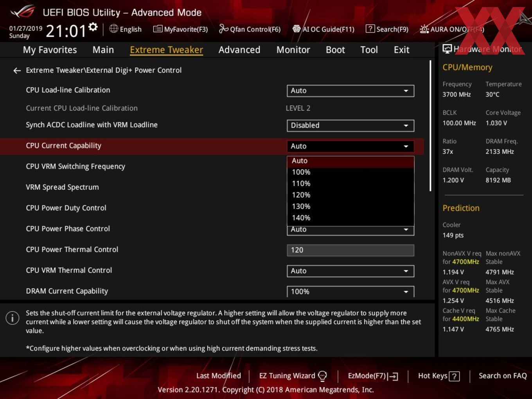Toggle AURA ON/OFF lighting icon
532x399 pixels.
pyautogui.click(x=424, y=29)
